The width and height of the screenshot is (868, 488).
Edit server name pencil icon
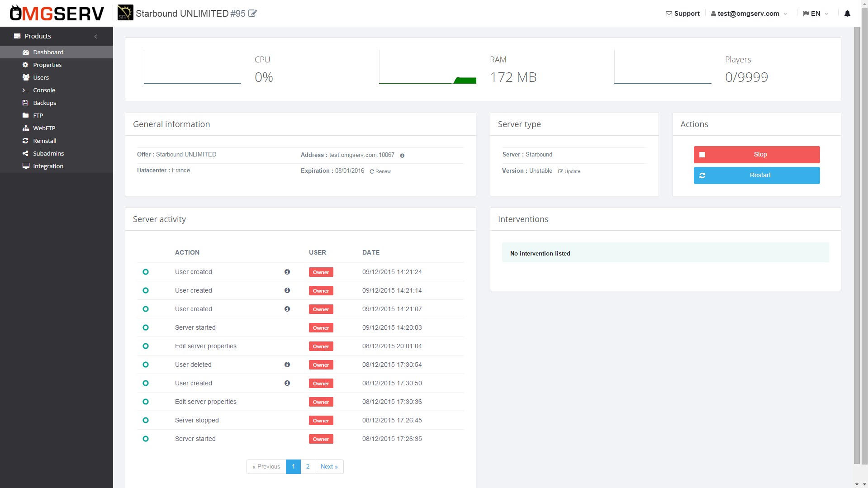pyautogui.click(x=252, y=14)
